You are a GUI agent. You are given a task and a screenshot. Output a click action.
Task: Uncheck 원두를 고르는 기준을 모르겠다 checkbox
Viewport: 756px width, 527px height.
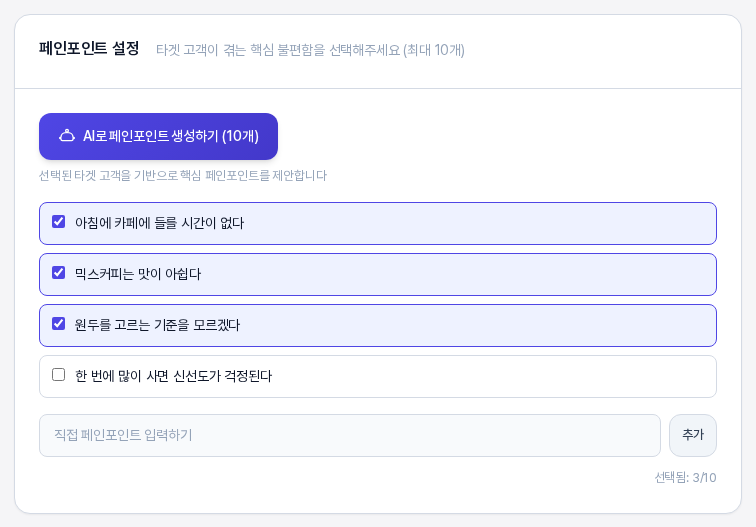(x=58, y=324)
